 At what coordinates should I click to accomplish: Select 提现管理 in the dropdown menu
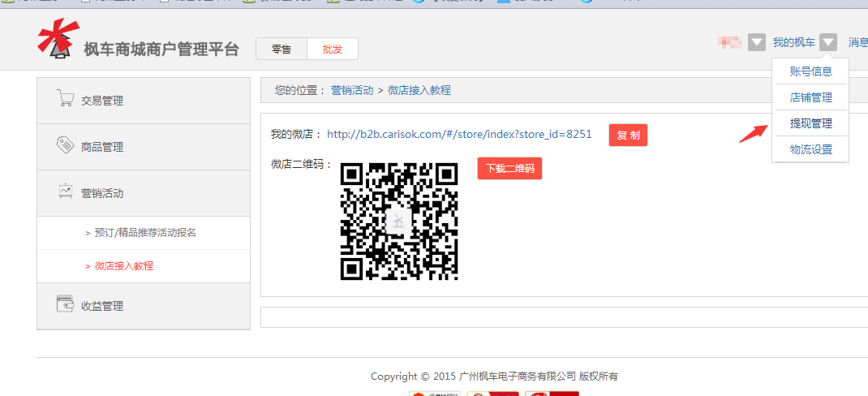[x=810, y=123]
